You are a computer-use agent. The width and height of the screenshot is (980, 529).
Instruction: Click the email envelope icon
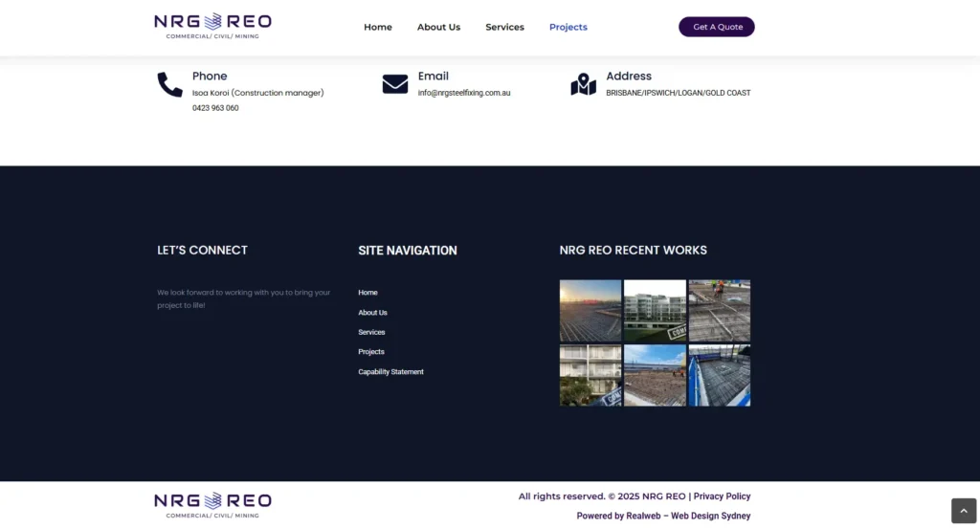(x=395, y=84)
